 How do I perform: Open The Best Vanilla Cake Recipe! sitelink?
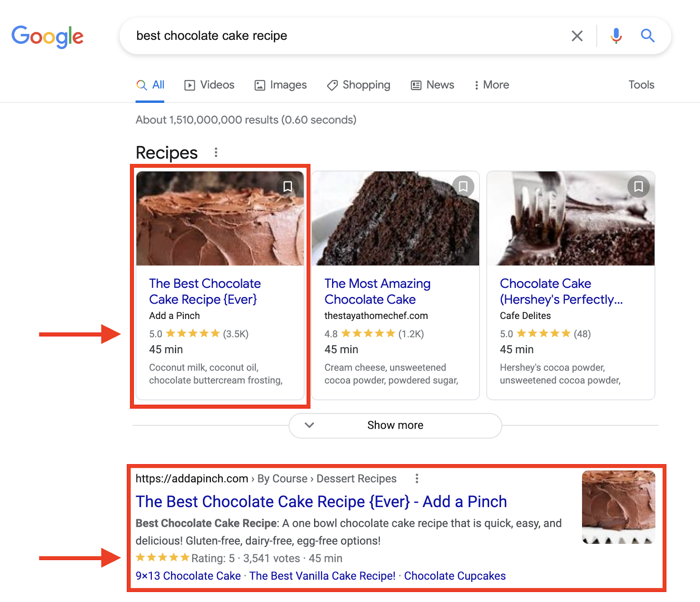322,576
